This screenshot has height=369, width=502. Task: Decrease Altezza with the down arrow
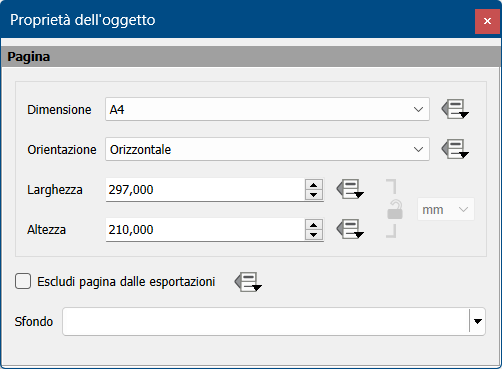click(x=314, y=235)
